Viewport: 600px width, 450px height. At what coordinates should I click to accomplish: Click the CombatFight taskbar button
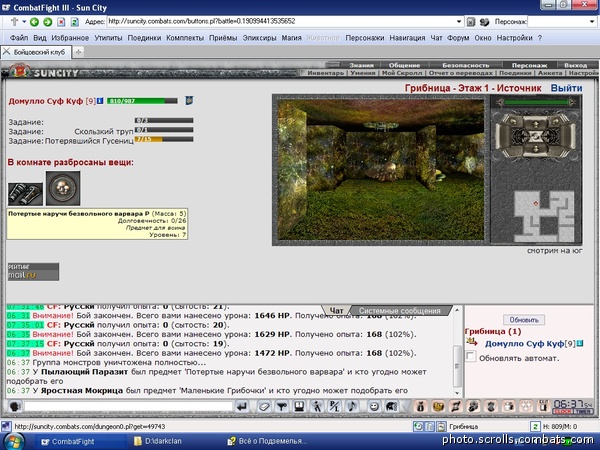point(79,442)
